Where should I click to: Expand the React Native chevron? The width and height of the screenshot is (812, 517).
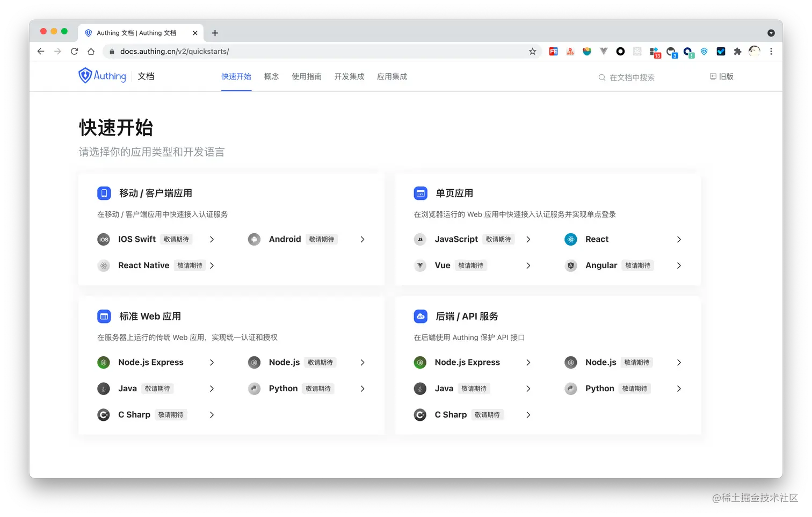pos(212,265)
